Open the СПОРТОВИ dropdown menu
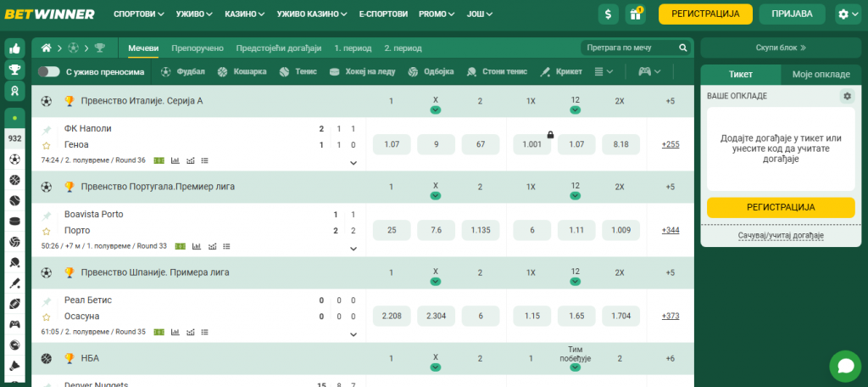Image resolution: width=868 pixels, height=387 pixels. click(x=139, y=14)
